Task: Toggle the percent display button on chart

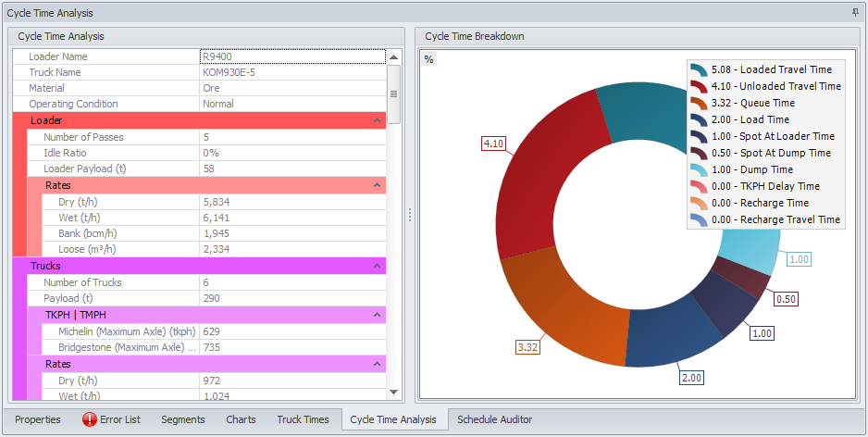Action: [428, 59]
